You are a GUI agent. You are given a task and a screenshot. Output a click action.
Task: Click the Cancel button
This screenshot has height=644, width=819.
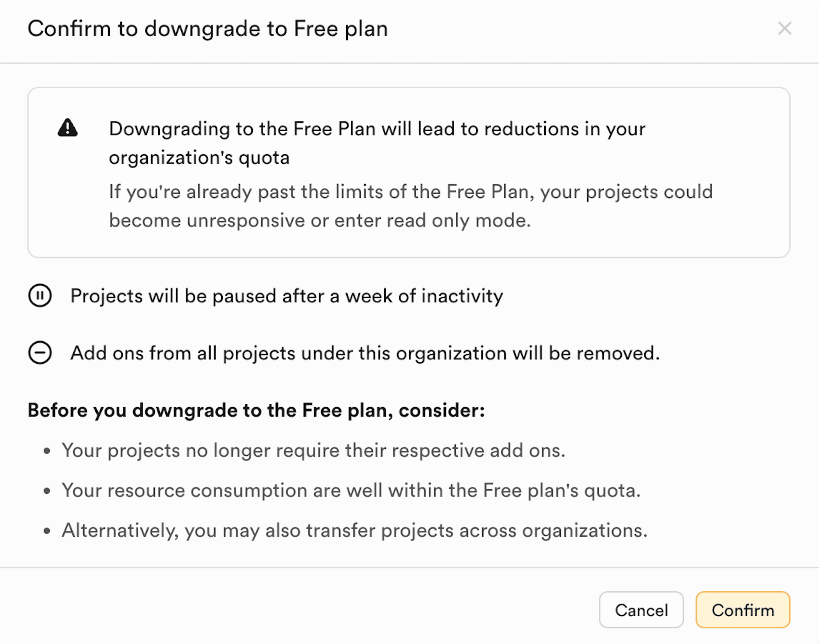point(641,610)
